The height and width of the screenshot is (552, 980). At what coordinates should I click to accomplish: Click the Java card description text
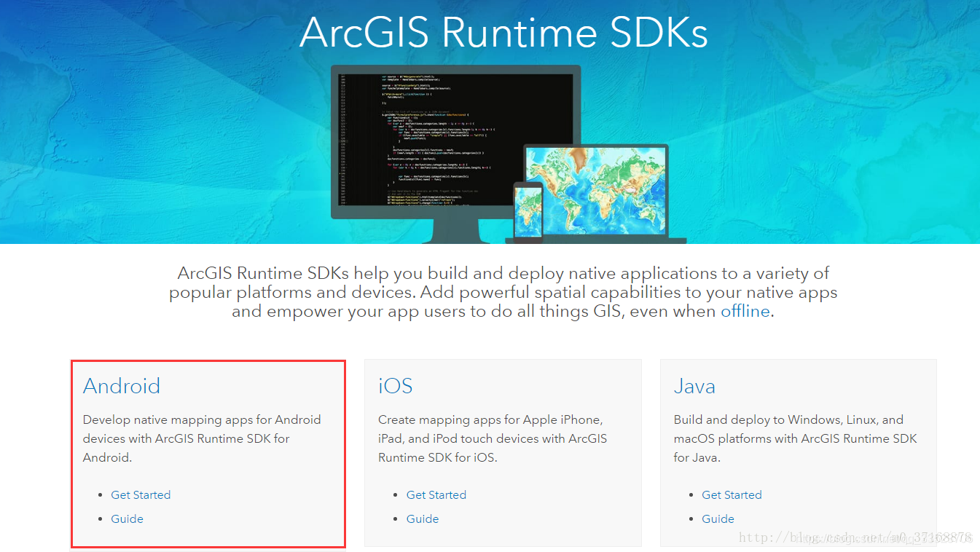[795, 438]
